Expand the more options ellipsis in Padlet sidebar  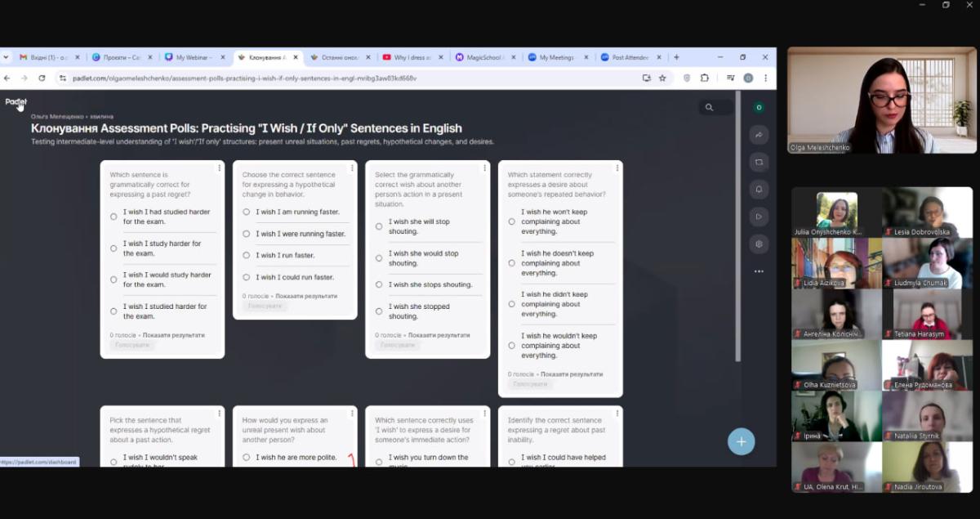pos(759,271)
